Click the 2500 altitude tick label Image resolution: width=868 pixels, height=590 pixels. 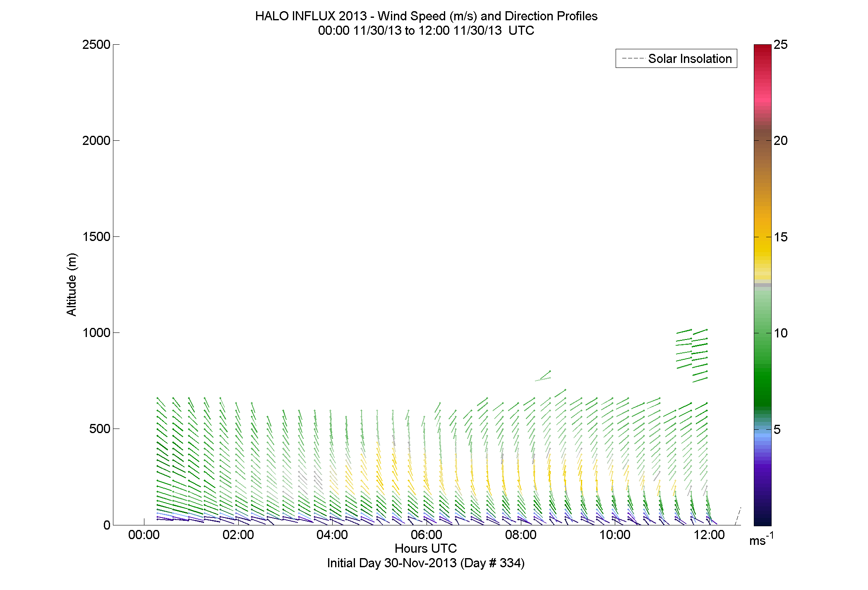click(96, 45)
